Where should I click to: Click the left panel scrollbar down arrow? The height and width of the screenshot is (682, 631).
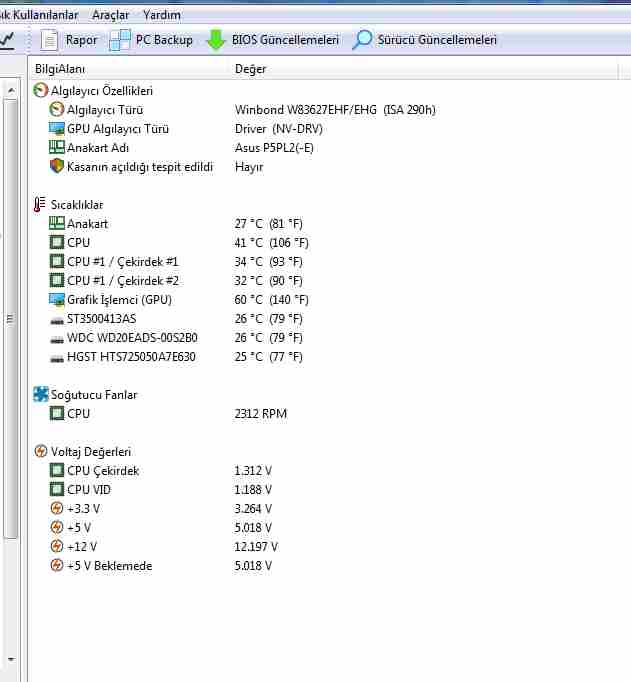click(x=12, y=660)
